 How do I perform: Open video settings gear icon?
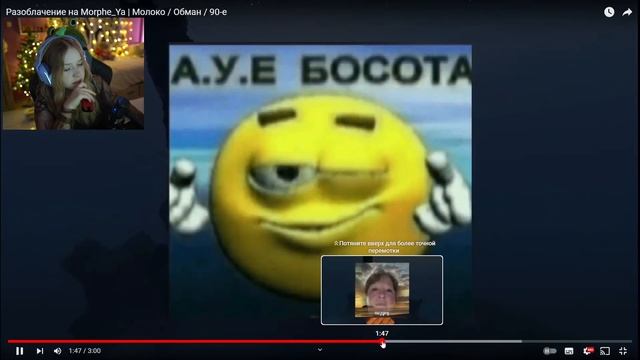coord(588,351)
